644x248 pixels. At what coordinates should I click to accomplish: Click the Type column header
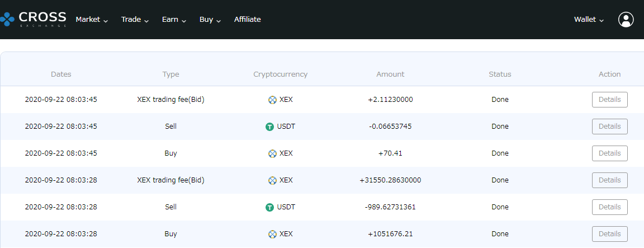(171, 74)
